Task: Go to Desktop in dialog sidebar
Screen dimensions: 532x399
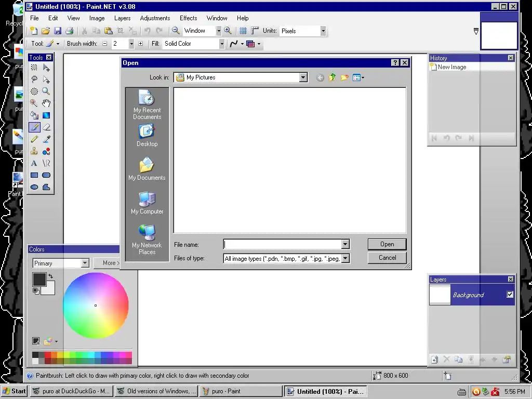Action: pos(147,136)
